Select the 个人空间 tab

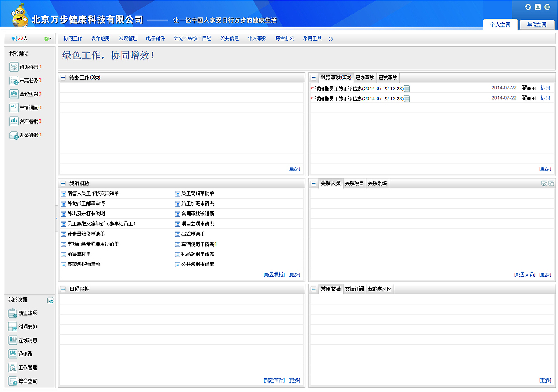tap(500, 25)
